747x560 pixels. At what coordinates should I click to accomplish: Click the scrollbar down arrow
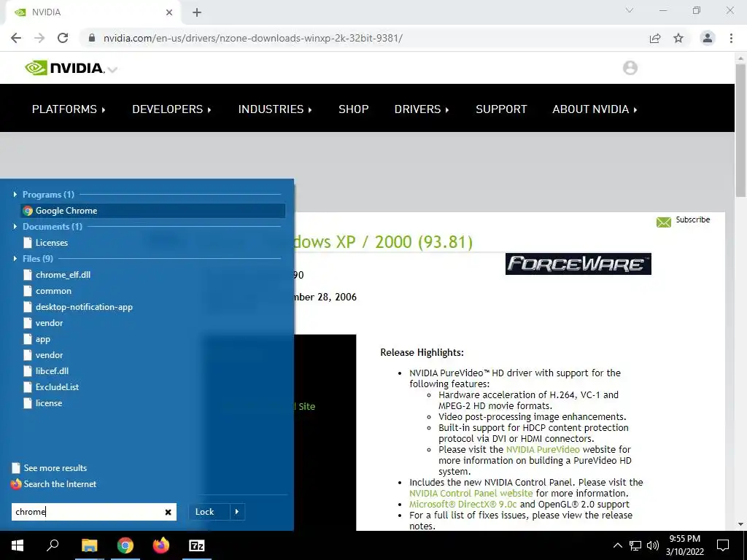tap(741, 525)
